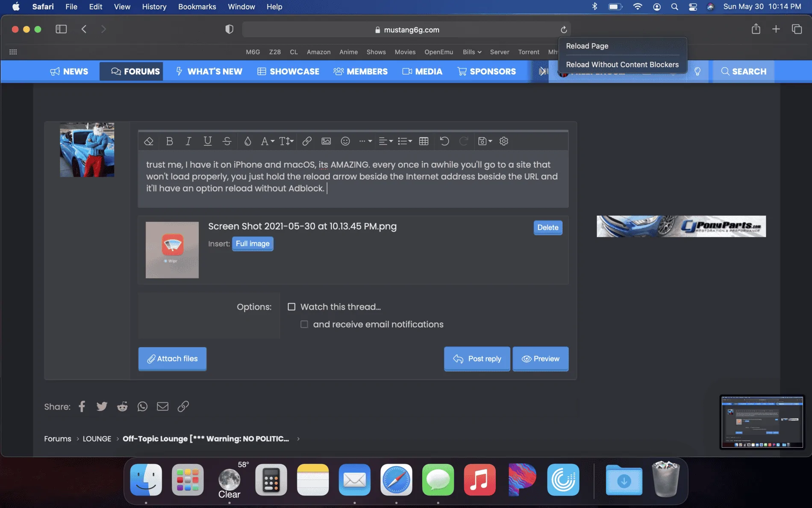Delete the attached screenshot
Image resolution: width=812 pixels, height=508 pixels.
pos(548,227)
